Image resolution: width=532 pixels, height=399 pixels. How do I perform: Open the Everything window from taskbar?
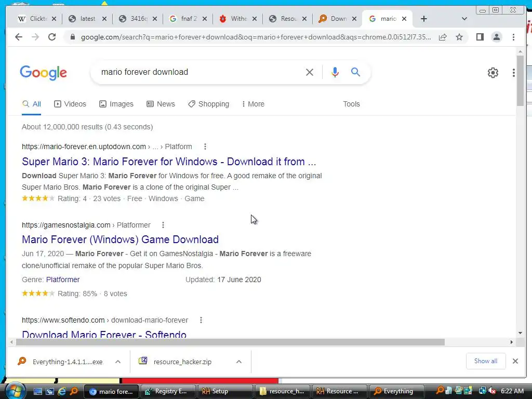point(396,391)
